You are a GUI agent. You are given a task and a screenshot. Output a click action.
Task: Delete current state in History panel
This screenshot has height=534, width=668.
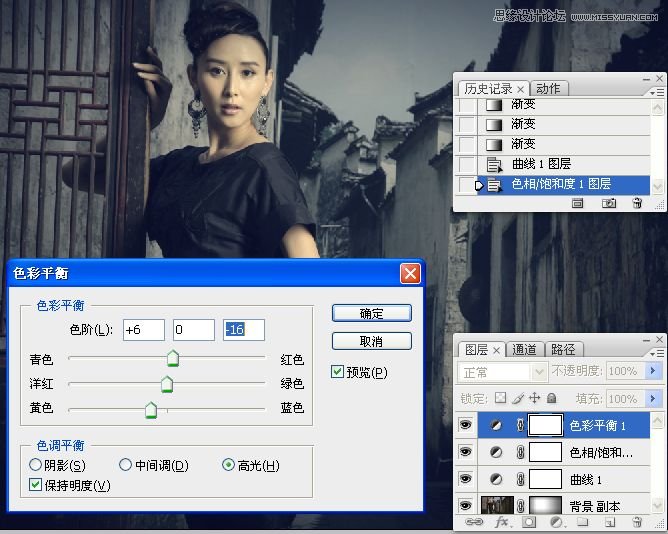pyautogui.click(x=637, y=203)
